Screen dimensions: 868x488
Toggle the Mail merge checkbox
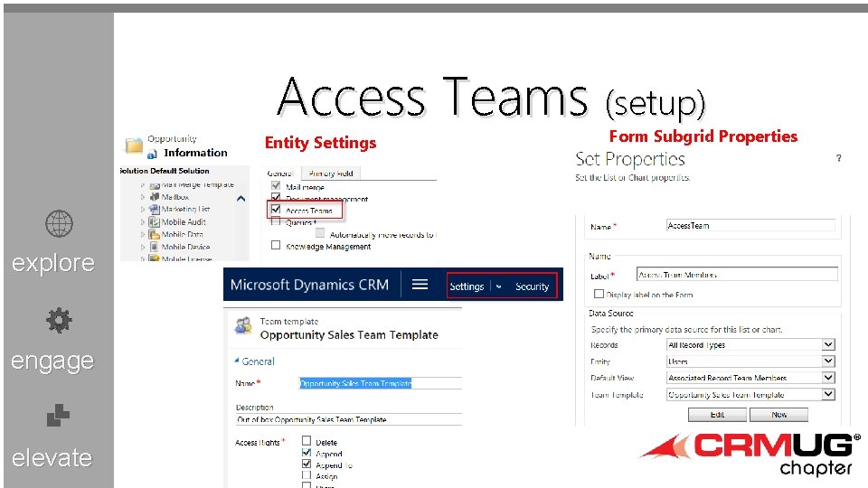pos(276,185)
